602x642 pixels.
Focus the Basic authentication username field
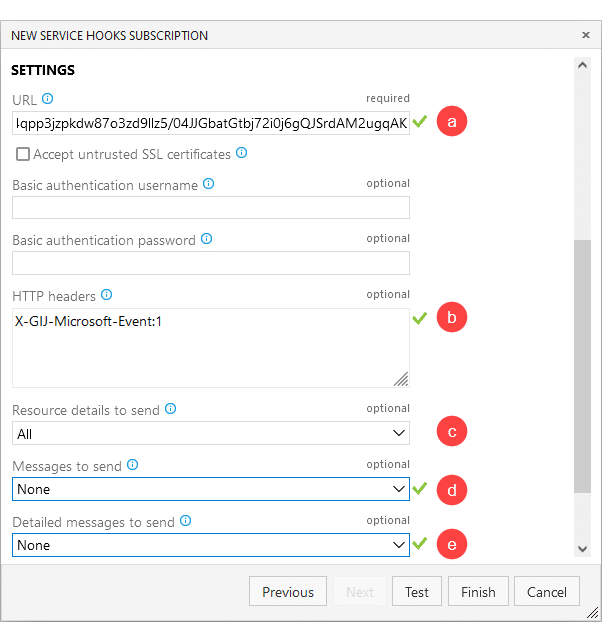211,207
